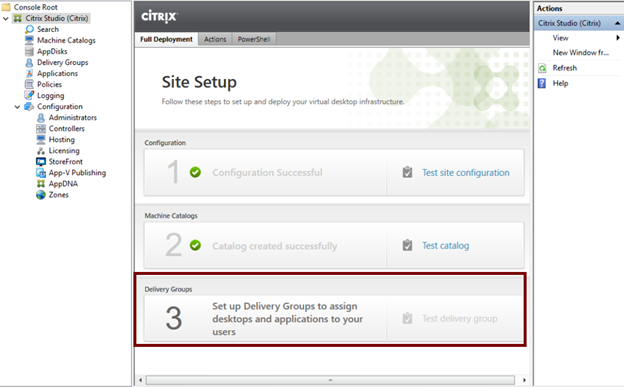Viewport: 624px width, 387px height.
Task: Click the Refresh icon in the Actions pane
Action: click(x=542, y=68)
